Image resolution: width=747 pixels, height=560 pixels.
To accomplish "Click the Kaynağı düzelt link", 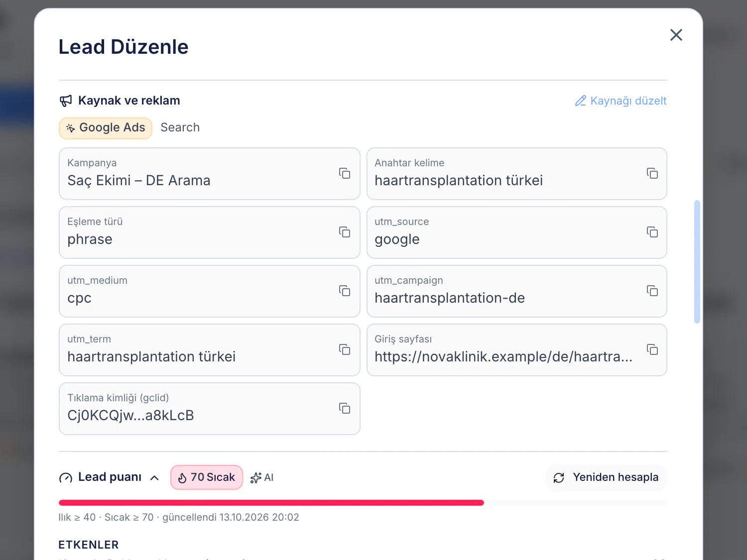I will (x=621, y=101).
